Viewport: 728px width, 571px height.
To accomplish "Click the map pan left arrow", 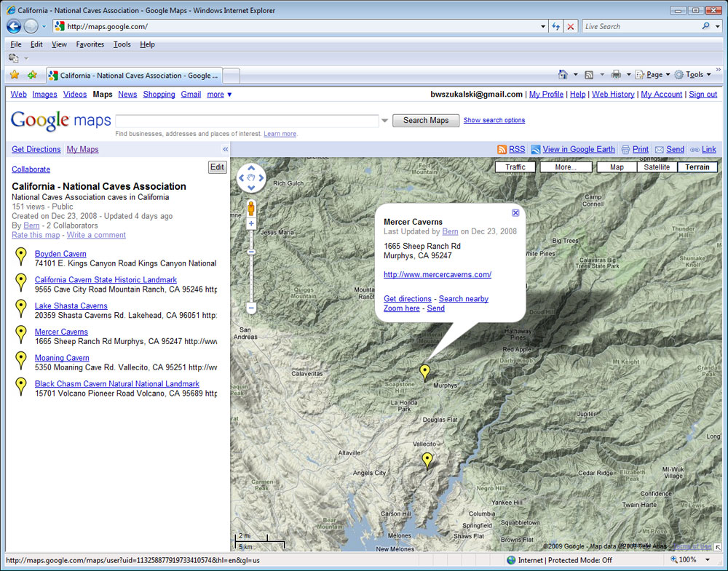I will 242,177.
